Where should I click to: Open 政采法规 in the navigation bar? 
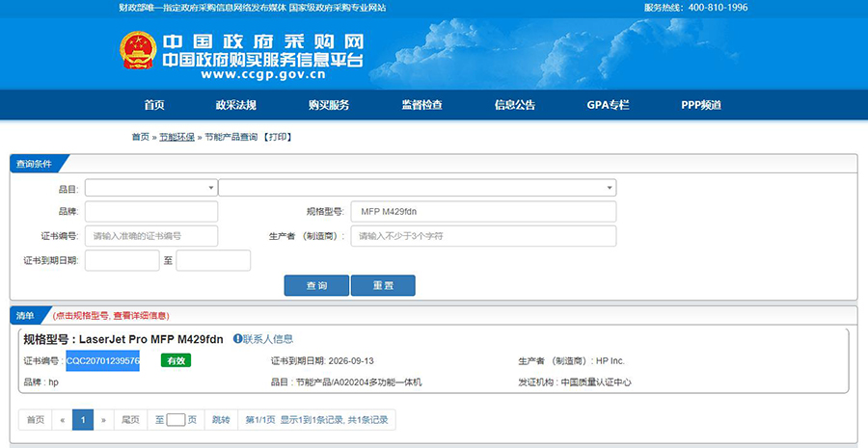click(235, 105)
